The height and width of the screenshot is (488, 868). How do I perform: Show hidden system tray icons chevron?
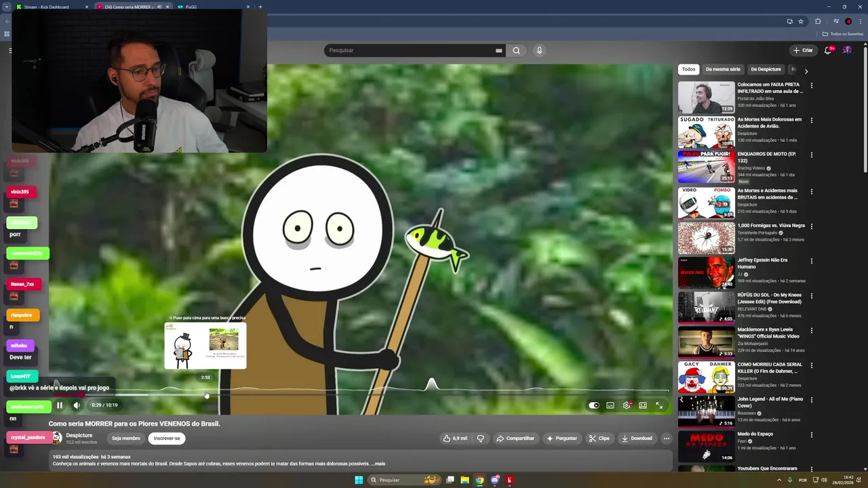click(x=778, y=480)
